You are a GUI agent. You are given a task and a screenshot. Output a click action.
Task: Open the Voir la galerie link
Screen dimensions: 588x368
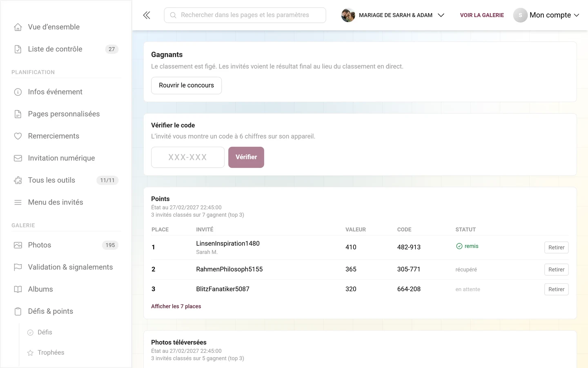tap(482, 15)
